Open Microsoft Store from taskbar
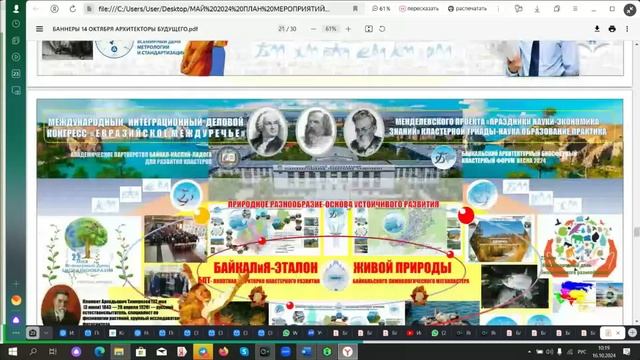The height and width of the screenshot is (360, 640). point(141,351)
